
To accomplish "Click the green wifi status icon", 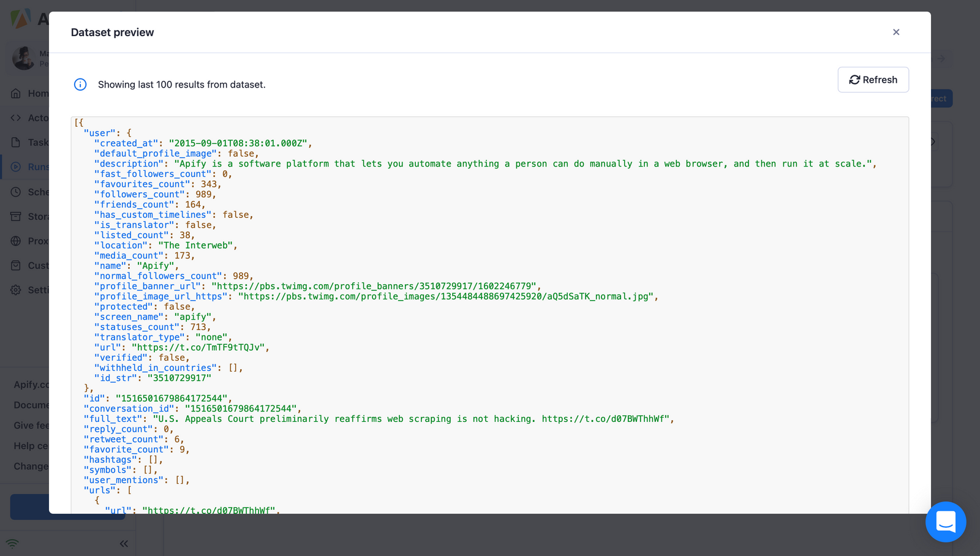I will point(12,543).
